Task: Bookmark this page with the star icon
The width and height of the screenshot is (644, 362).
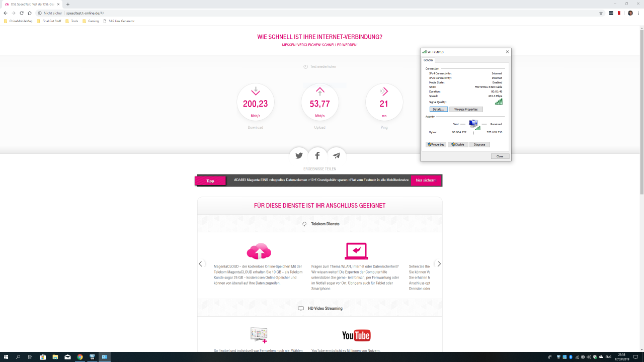Action: point(601,13)
